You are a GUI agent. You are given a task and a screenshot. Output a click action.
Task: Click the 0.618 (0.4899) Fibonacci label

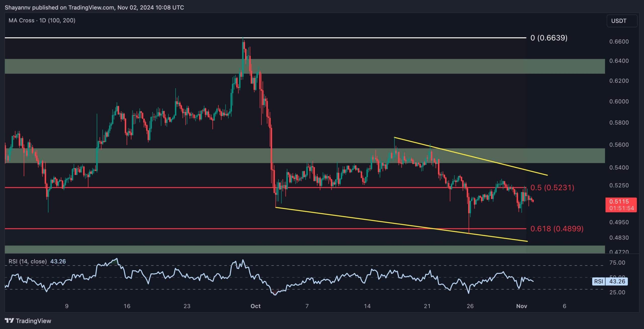click(x=557, y=229)
